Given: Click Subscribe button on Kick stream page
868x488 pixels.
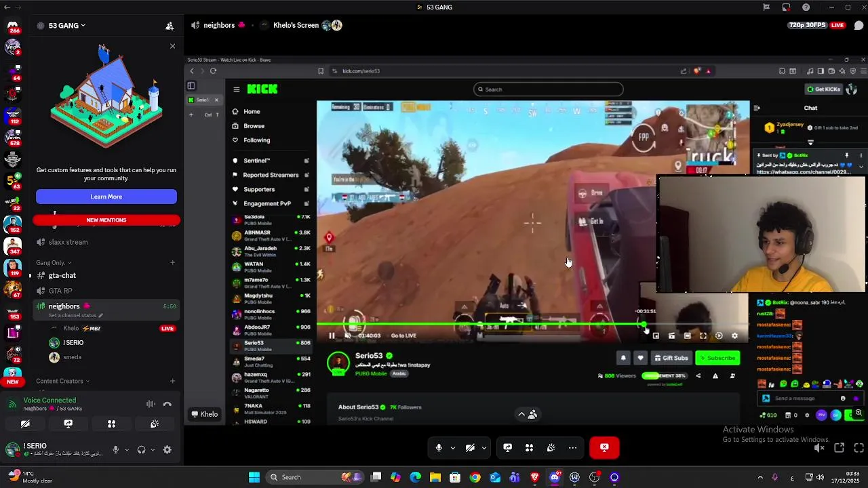Looking at the screenshot, I should click(x=717, y=358).
